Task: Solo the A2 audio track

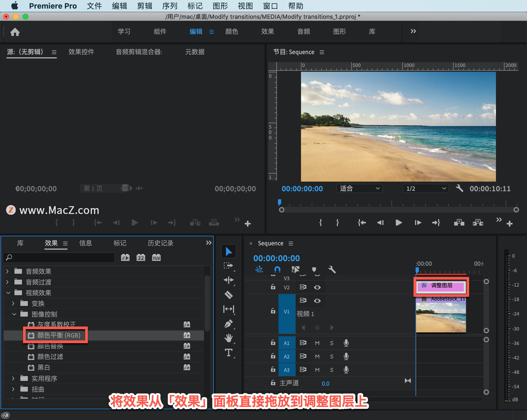Action: coord(332,357)
